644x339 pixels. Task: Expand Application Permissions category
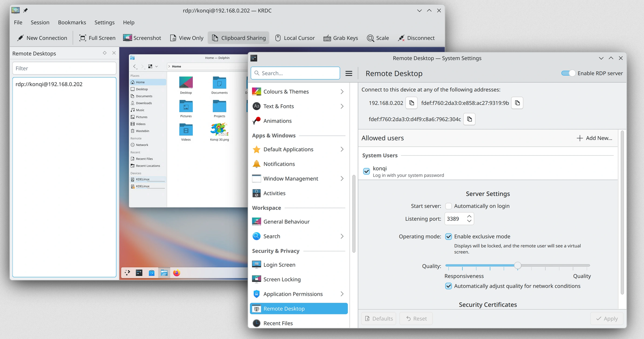pos(299,294)
